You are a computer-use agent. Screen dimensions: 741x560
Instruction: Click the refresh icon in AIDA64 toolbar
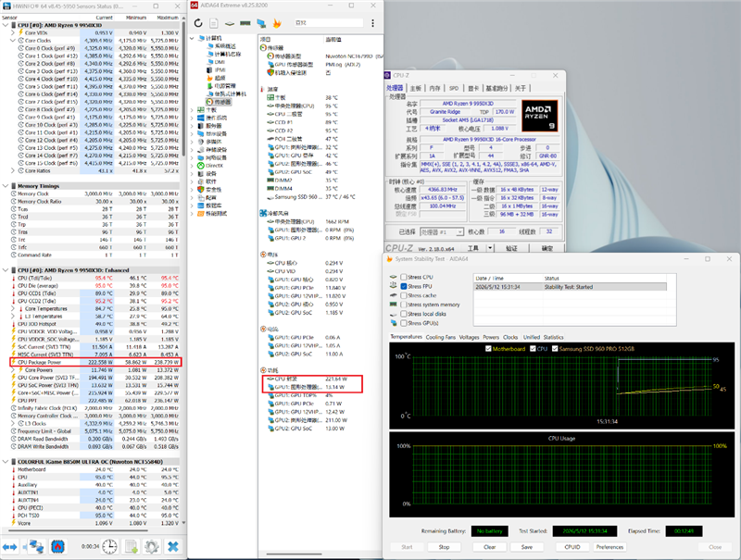pyautogui.click(x=198, y=23)
